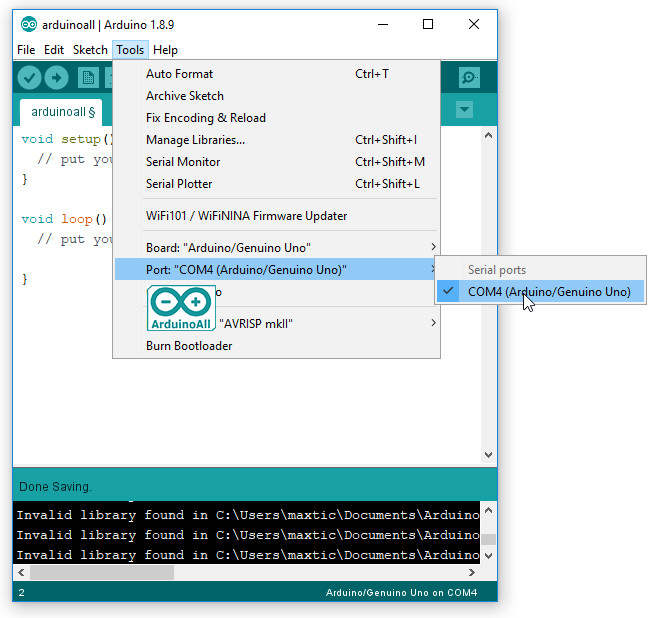This screenshot has width=660, height=618.
Task: Maximize the Arduino window
Action: click(x=428, y=24)
